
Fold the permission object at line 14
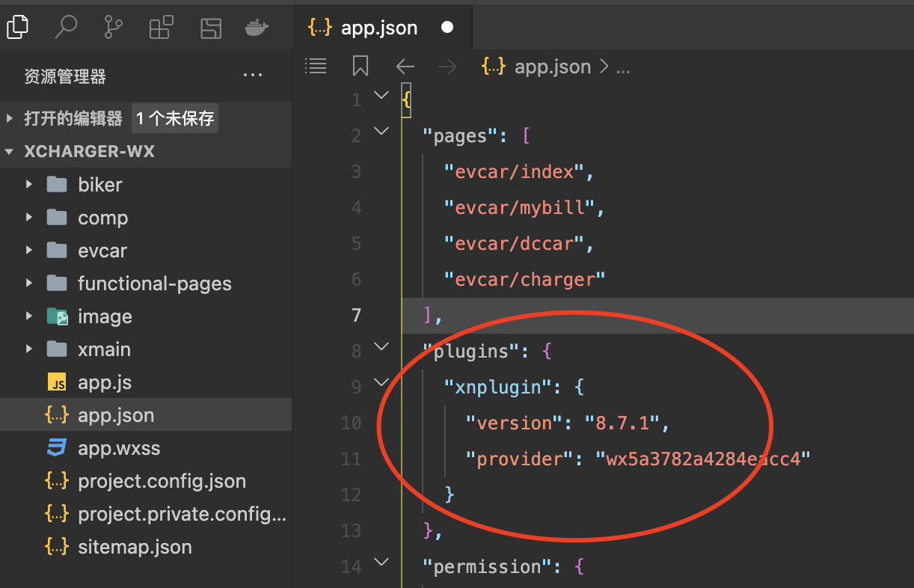pos(381,563)
